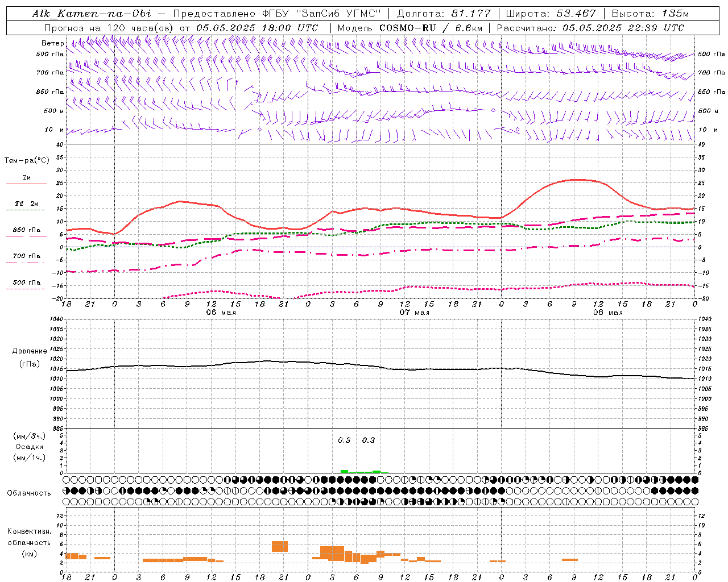Click the Осадки precipitation label
Viewport: 728px width, 582px height.
[30, 447]
